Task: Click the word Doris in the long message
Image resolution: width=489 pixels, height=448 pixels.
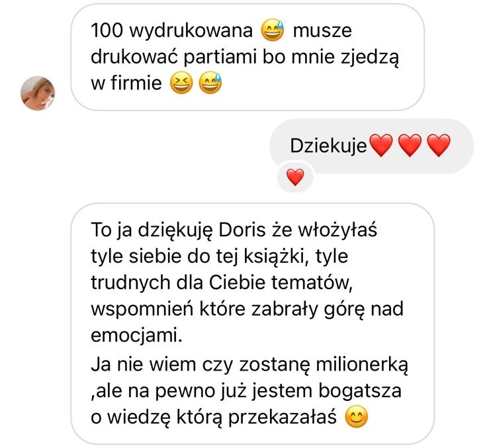Action: tap(242, 230)
